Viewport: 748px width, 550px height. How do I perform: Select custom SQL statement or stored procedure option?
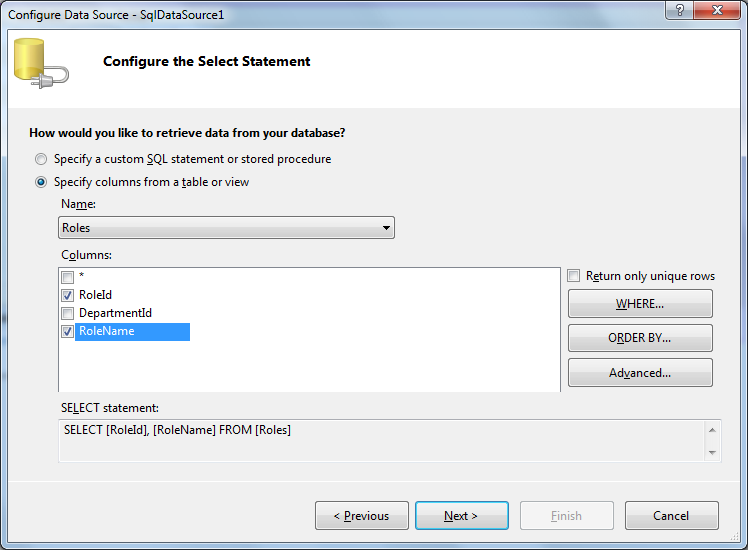point(41,159)
